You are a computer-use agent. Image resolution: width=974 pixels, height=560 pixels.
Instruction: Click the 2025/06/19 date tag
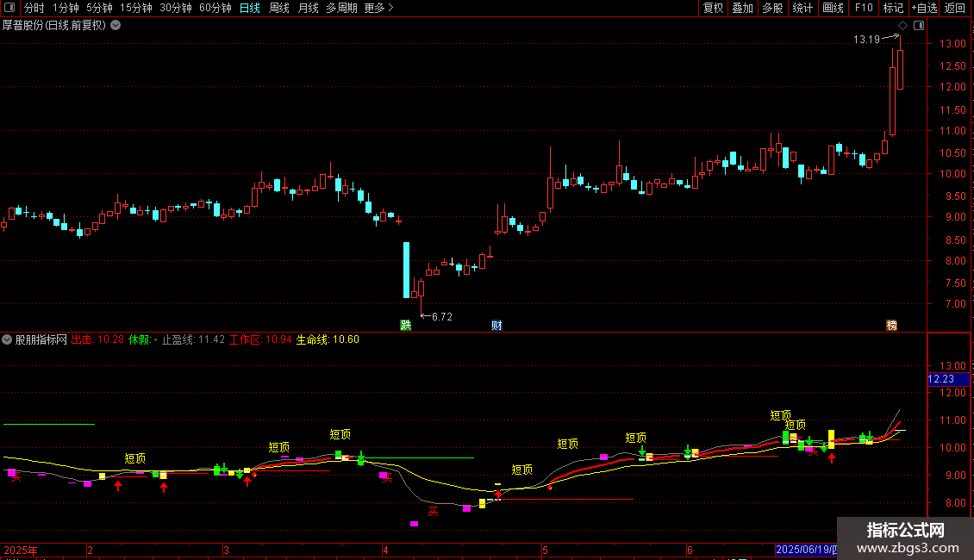click(806, 550)
